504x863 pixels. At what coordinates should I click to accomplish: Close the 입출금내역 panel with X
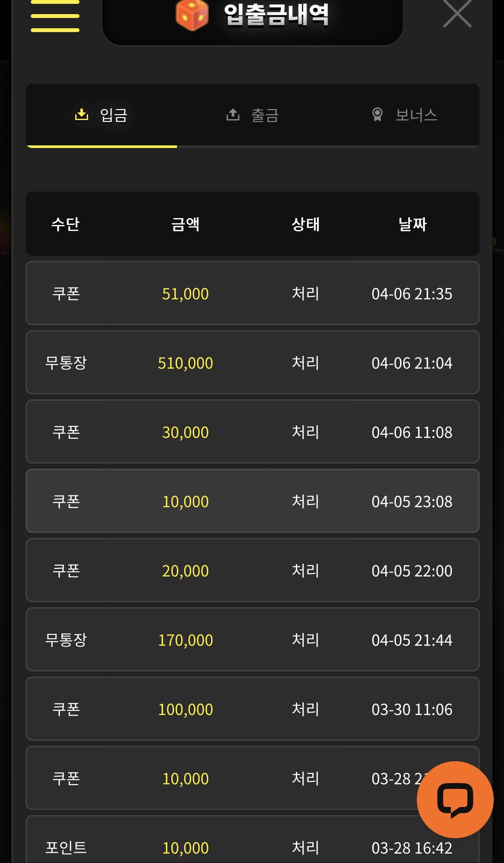click(457, 14)
